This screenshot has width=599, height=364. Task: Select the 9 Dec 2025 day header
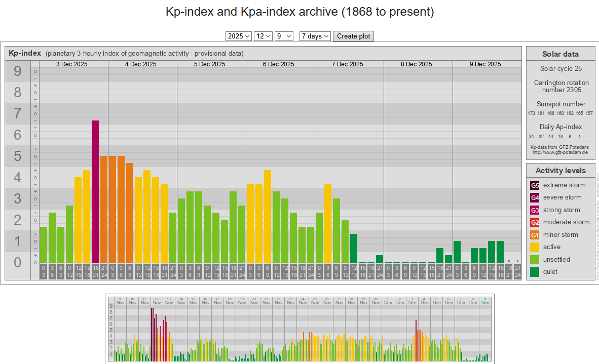(485, 64)
